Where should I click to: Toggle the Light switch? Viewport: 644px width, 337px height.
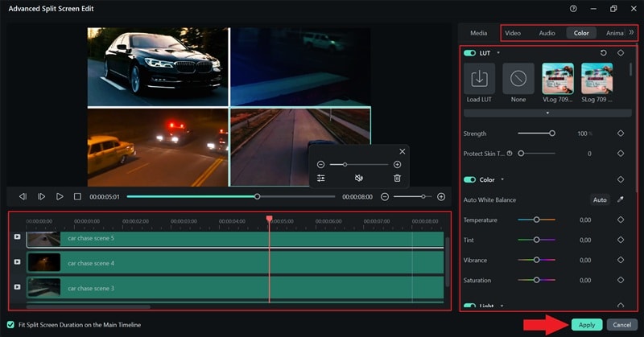[x=469, y=306]
